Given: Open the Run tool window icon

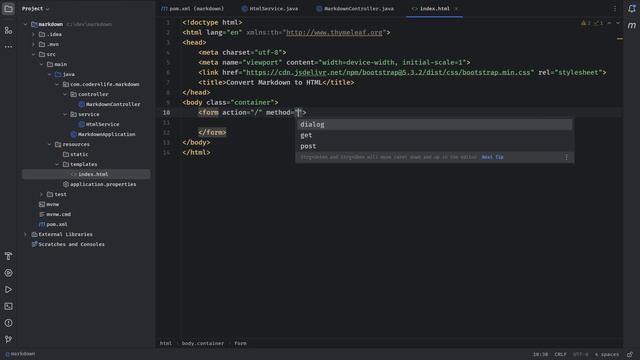Looking at the screenshot, I should [8, 289].
